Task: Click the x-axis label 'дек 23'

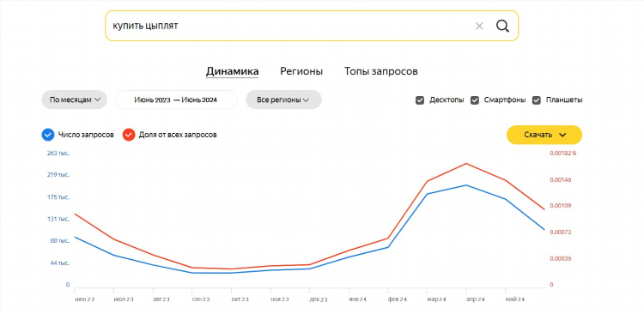Action: tap(319, 299)
